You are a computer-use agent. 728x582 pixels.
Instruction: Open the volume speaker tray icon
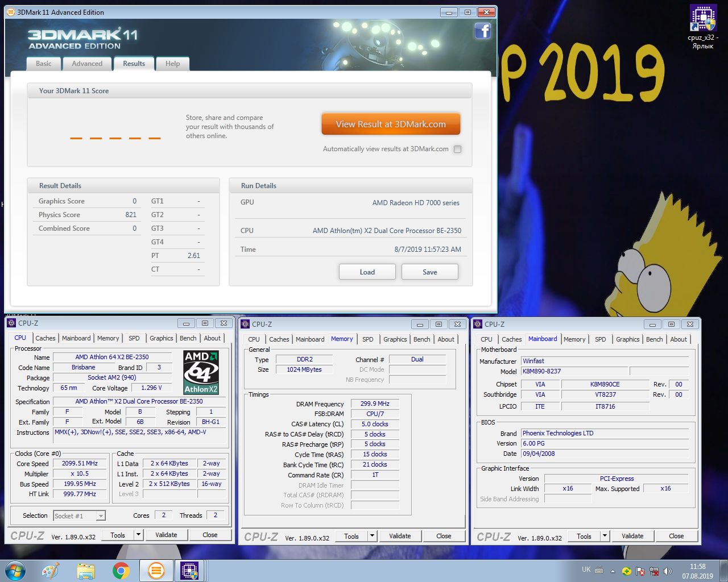click(668, 571)
